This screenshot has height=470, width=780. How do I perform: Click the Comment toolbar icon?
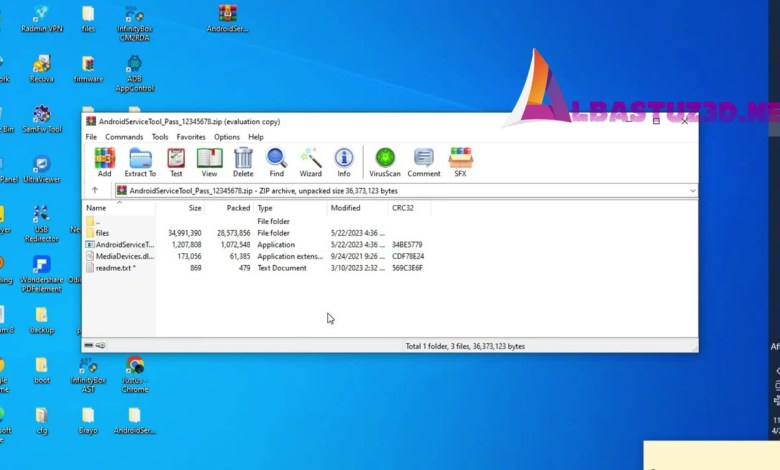[424, 162]
